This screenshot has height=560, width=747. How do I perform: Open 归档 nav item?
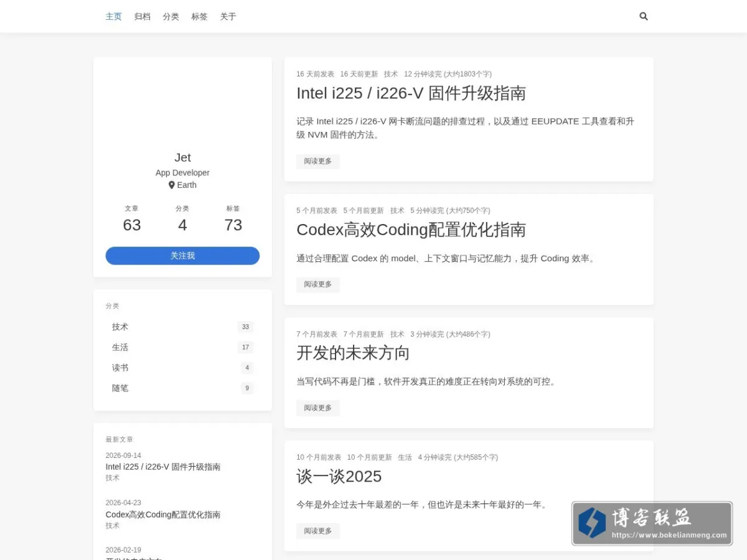143,17
